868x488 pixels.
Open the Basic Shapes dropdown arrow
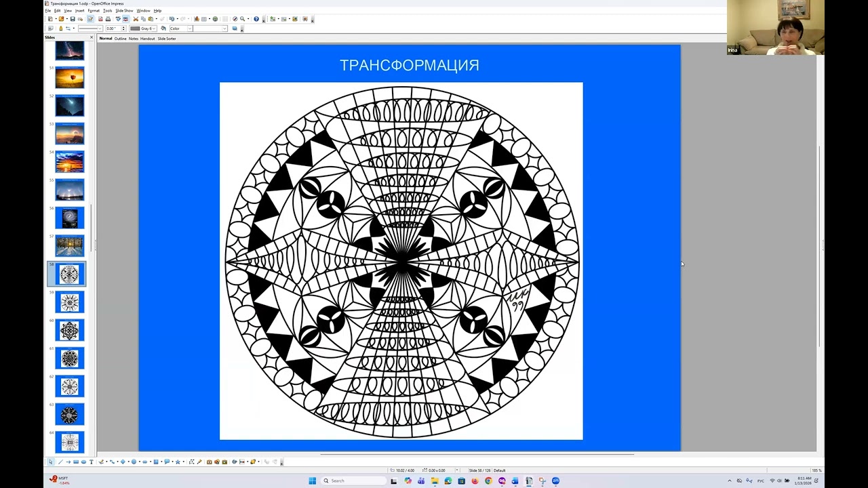point(128,462)
